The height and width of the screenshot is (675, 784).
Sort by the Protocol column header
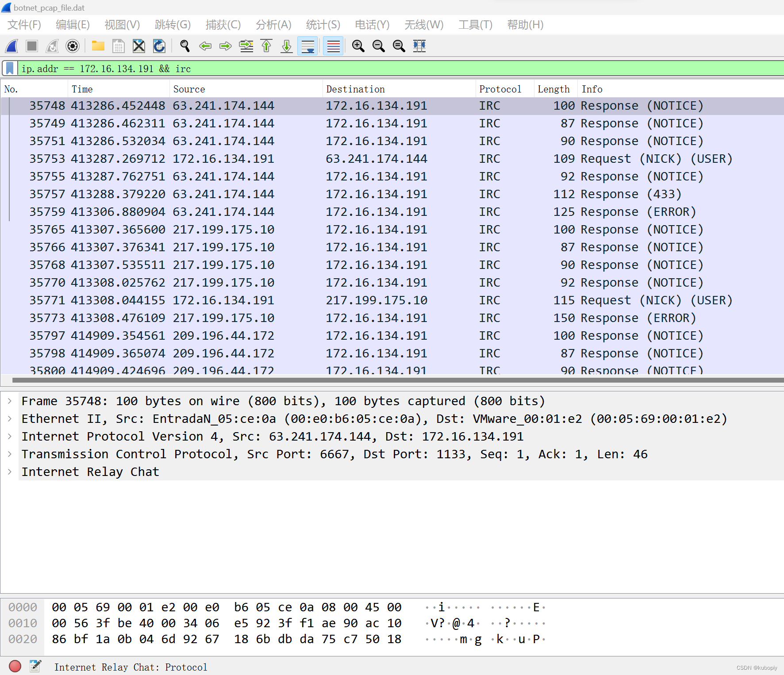[x=505, y=89]
